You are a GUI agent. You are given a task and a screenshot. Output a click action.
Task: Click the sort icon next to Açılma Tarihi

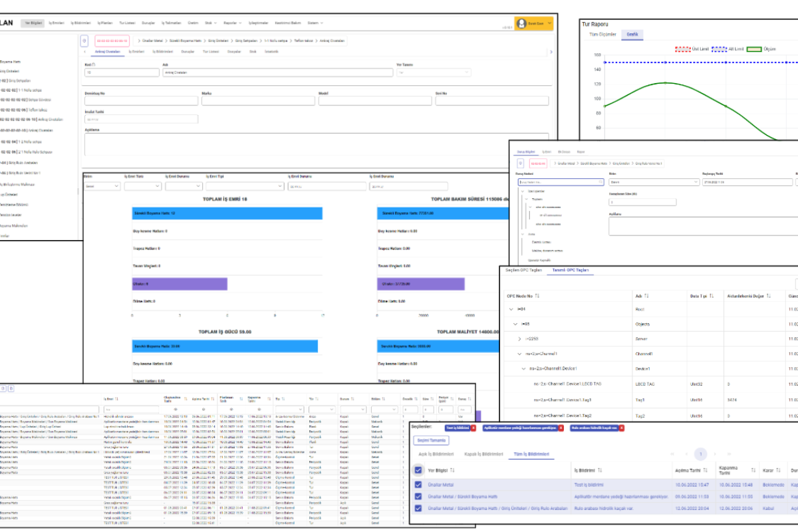(x=705, y=470)
